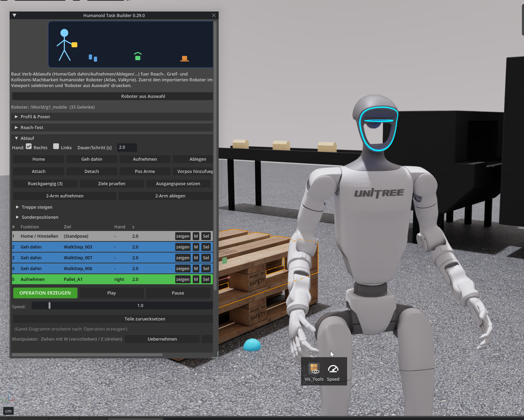
Task: Open the Vis_Tools icon
Action: (x=314, y=372)
